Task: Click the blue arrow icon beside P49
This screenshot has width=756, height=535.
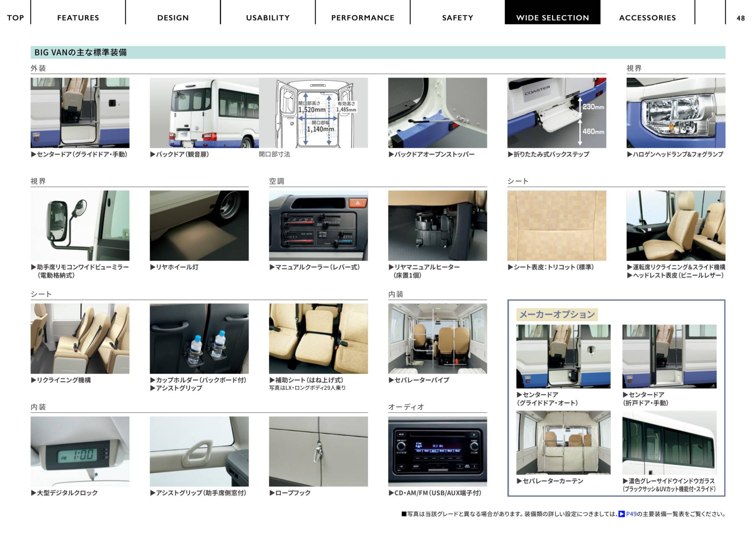Action: pos(622,514)
